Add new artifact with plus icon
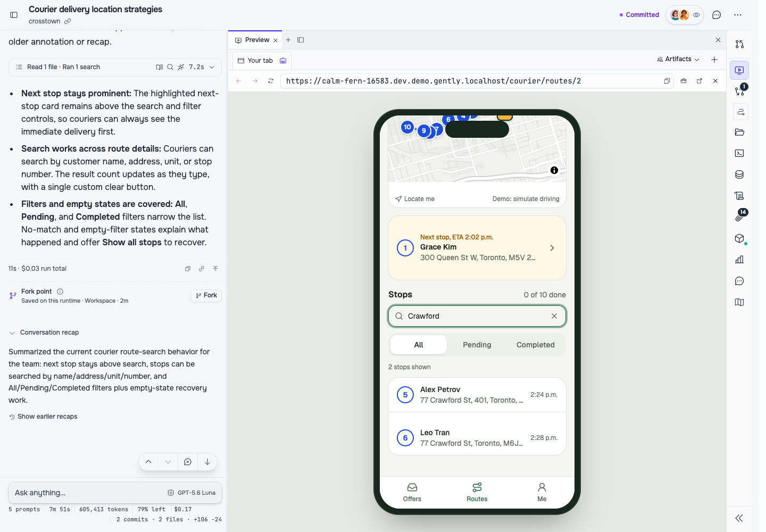 coord(714,60)
